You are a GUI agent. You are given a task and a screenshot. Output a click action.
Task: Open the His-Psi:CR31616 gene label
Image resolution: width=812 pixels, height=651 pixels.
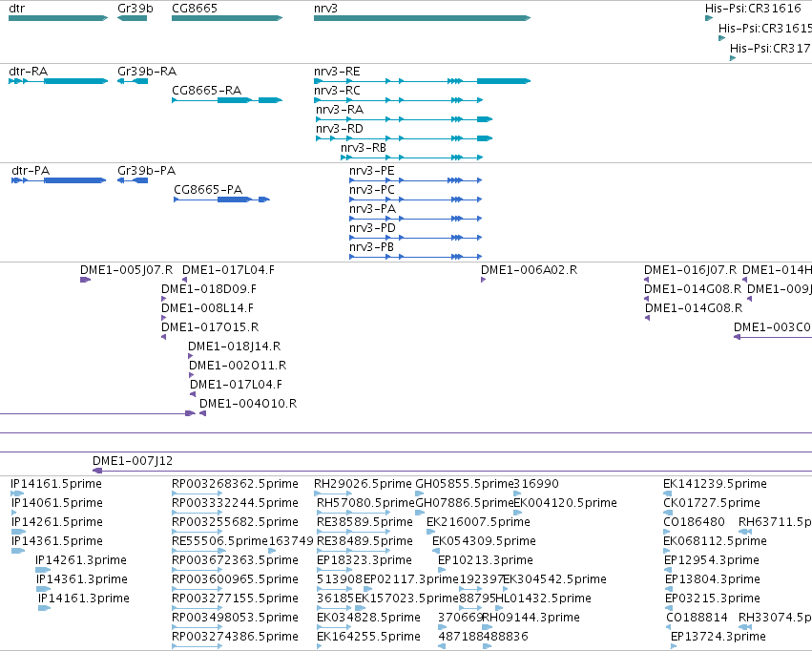tap(753, 9)
